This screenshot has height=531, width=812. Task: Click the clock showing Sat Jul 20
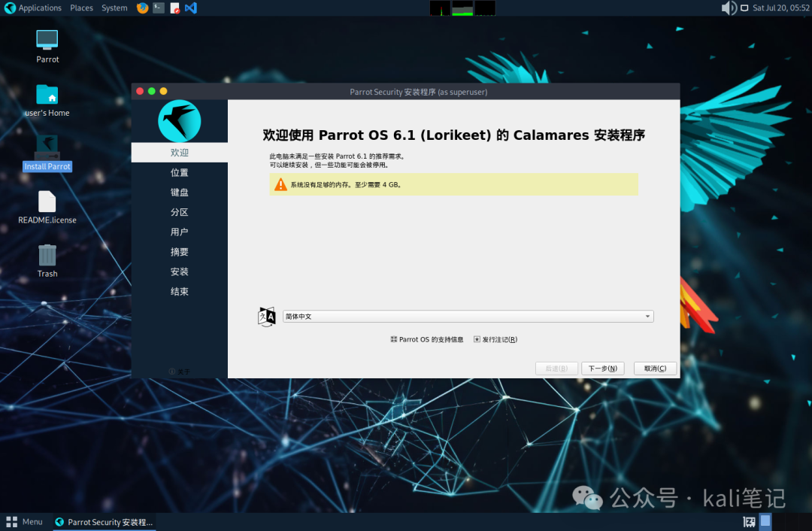click(781, 8)
